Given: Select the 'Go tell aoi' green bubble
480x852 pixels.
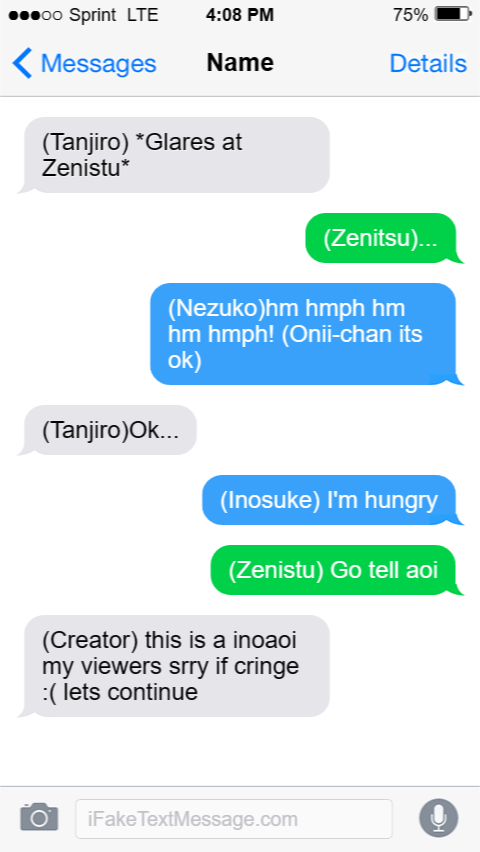Looking at the screenshot, I should click(335, 571).
